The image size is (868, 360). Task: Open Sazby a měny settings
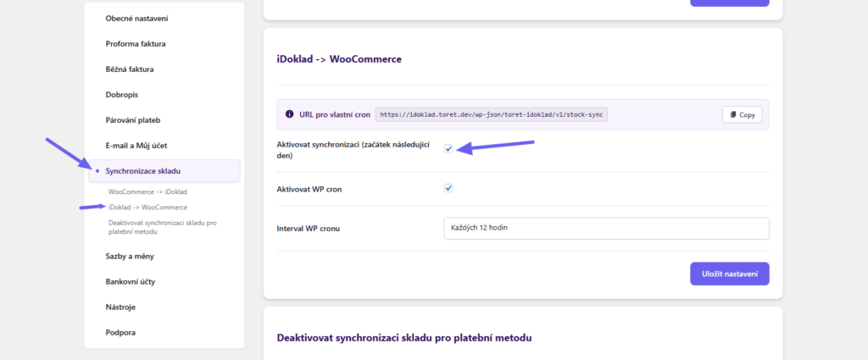[x=130, y=256]
